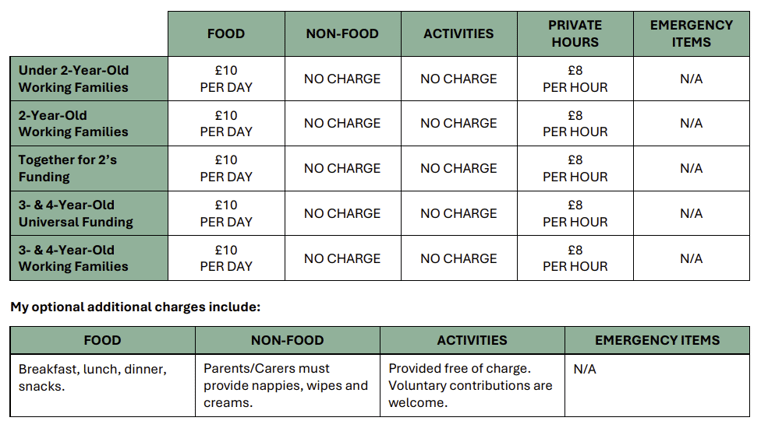The height and width of the screenshot is (428, 768).
Task: Click 'My optional additional charges include' heading
Action: coord(136,307)
